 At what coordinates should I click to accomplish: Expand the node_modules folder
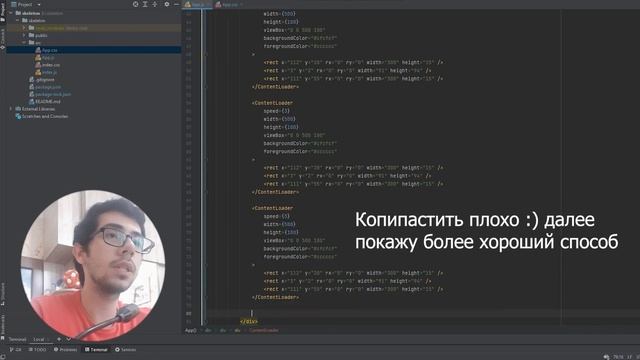coord(24,28)
